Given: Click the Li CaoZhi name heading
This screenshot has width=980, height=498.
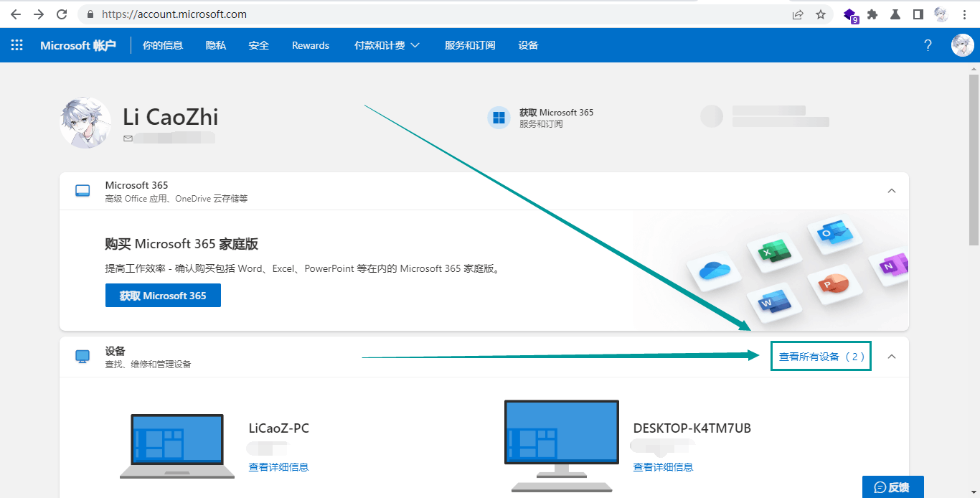Looking at the screenshot, I should (171, 117).
